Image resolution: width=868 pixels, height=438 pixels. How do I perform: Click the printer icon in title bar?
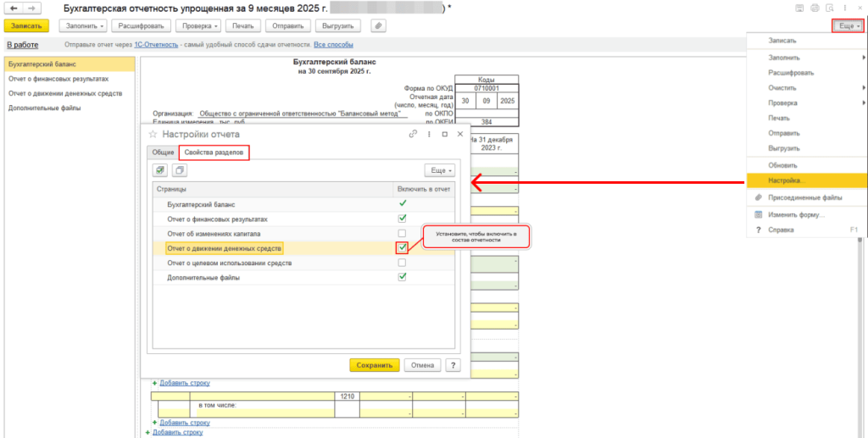tap(815, 8)
